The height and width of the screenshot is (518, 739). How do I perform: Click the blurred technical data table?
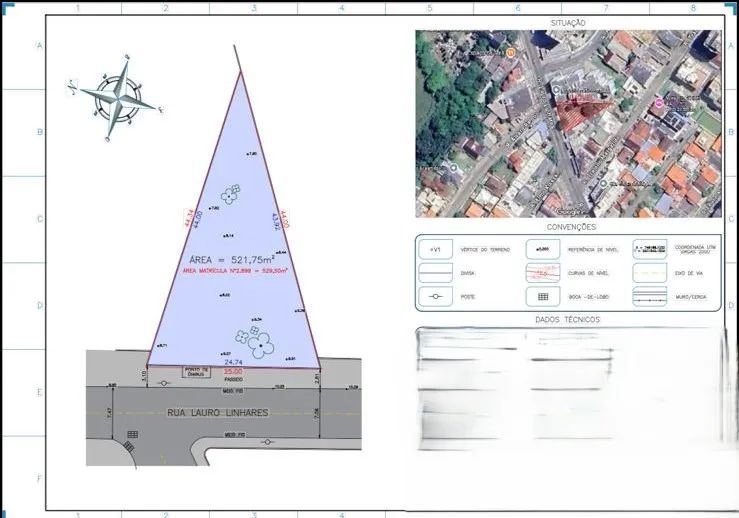[570, 389]
